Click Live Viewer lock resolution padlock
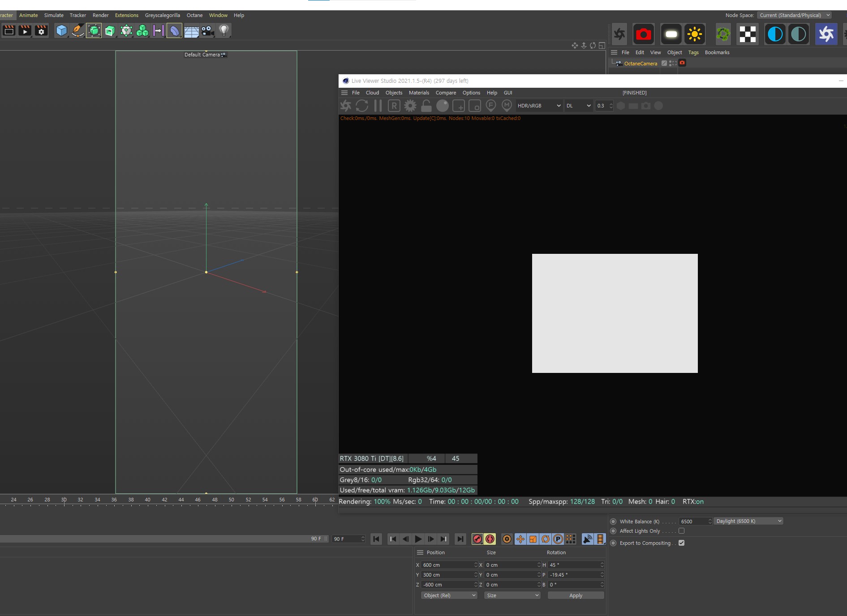Viewport: 847px width, 616px height. coord(426,106)
